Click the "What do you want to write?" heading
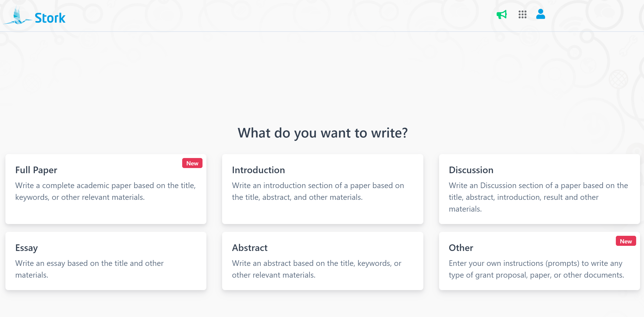 tap(322, 133)
